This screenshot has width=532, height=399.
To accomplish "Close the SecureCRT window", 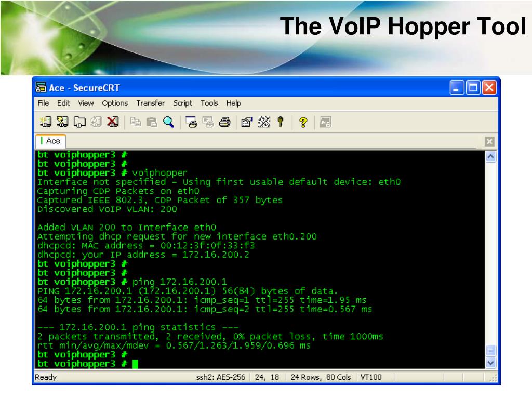I will pos(489,87).
